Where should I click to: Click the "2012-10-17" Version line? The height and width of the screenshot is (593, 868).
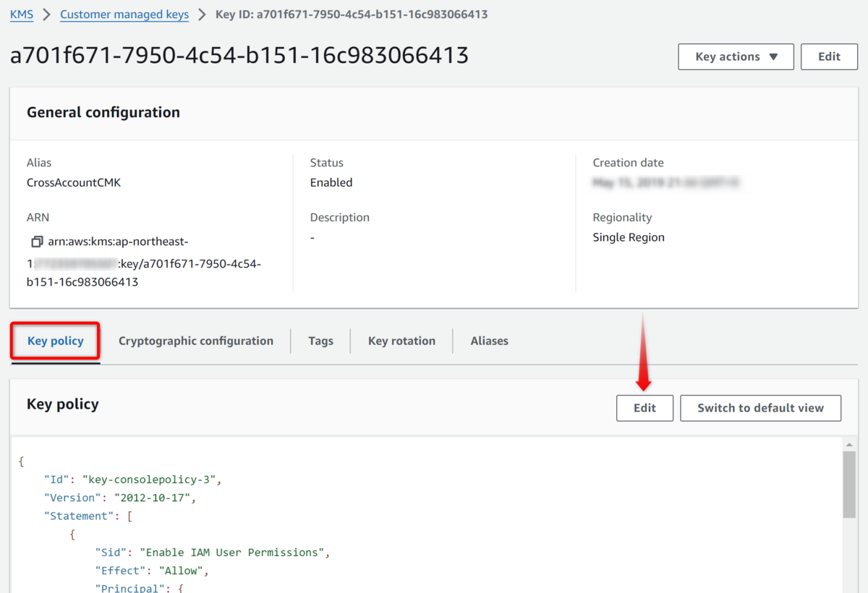pyautogui.click(x=120, y=498)
